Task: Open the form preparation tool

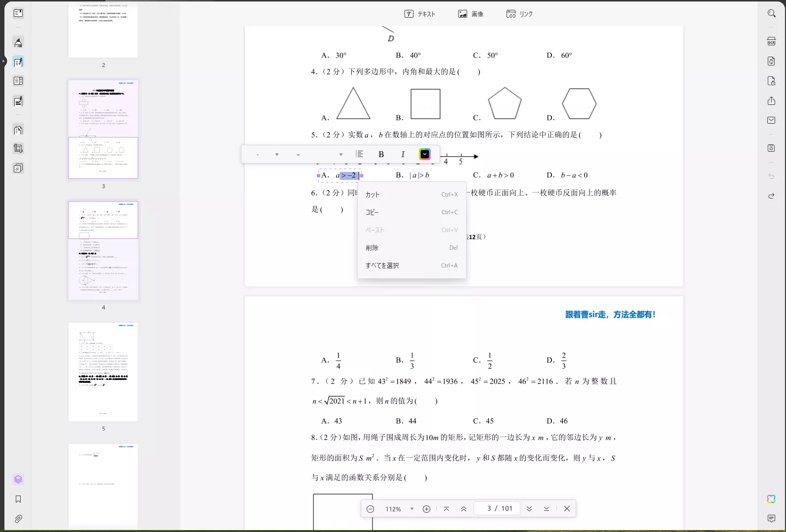Action: tap(18, 101)
